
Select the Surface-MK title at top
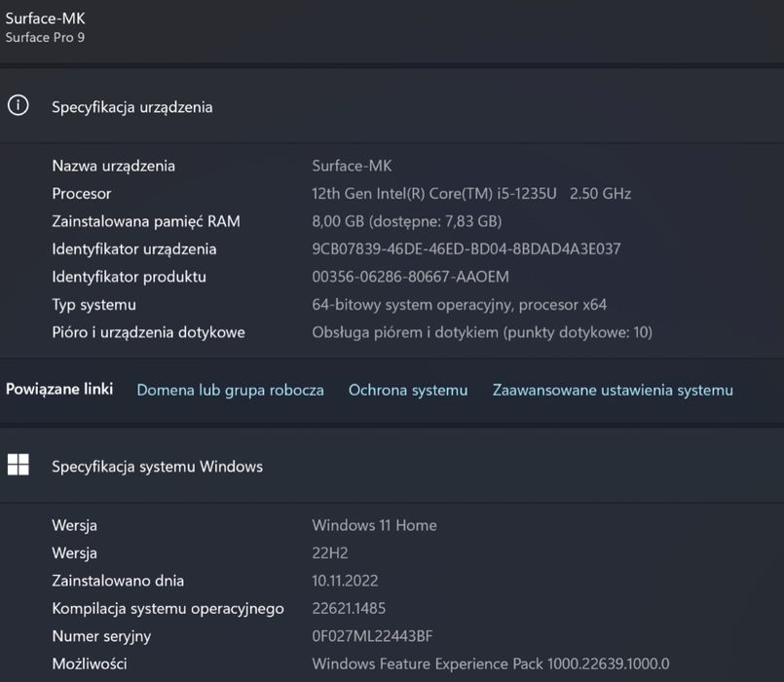(x=45, y=19)
